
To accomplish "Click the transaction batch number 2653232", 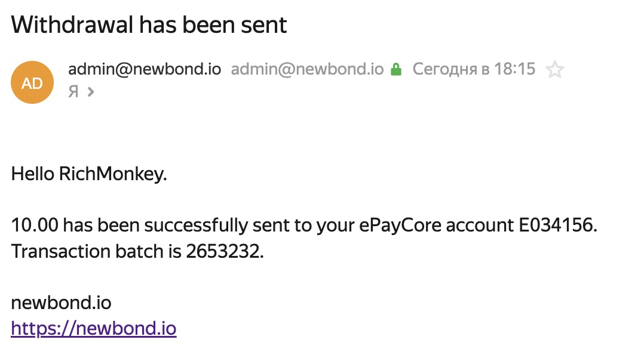I will pos(223,251).
